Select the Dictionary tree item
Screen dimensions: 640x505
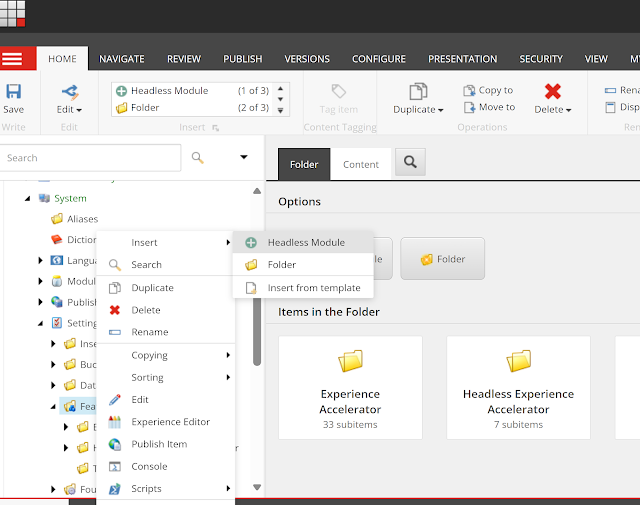pyautogui.click(x=74, y=240)
